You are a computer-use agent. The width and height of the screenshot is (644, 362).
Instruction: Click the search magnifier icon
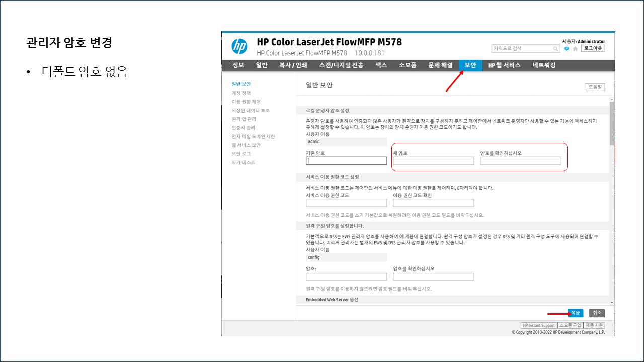click(x=556, y=49)
